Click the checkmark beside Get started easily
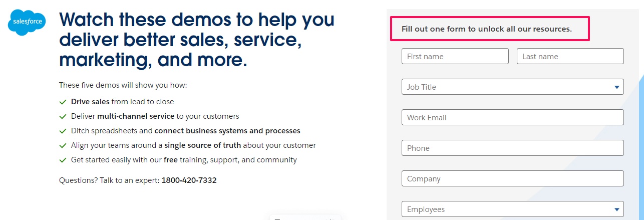The height and width of the screenshot is (220, 644). pos(63,160)
